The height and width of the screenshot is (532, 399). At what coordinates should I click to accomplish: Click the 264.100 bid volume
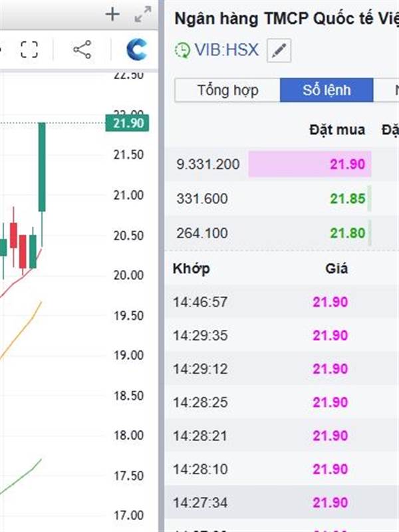[x=202, y=233]
